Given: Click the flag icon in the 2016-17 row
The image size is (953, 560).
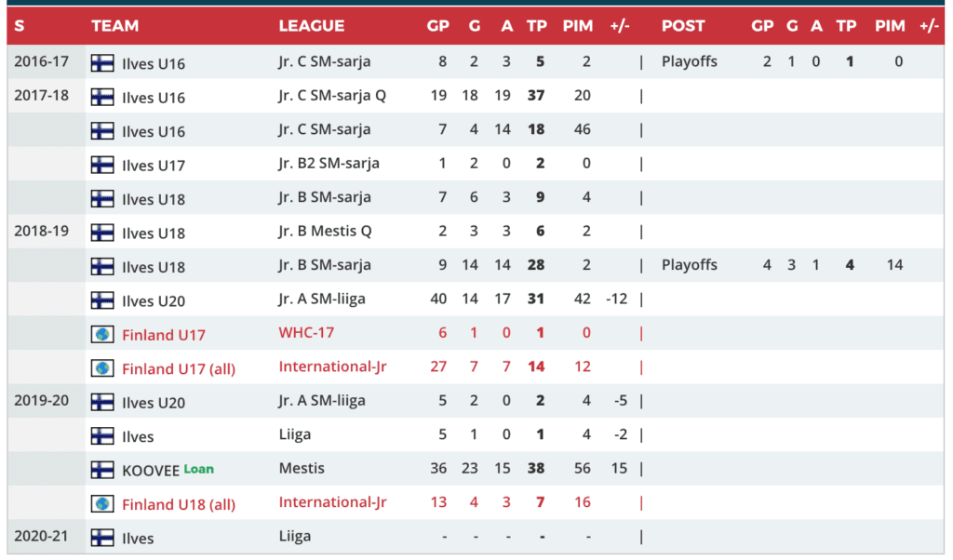Looking at the screenshot, I should pos(102,63).
